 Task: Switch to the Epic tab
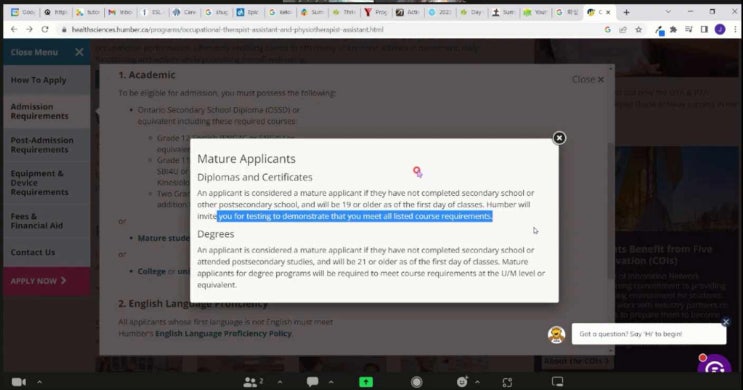248,12
